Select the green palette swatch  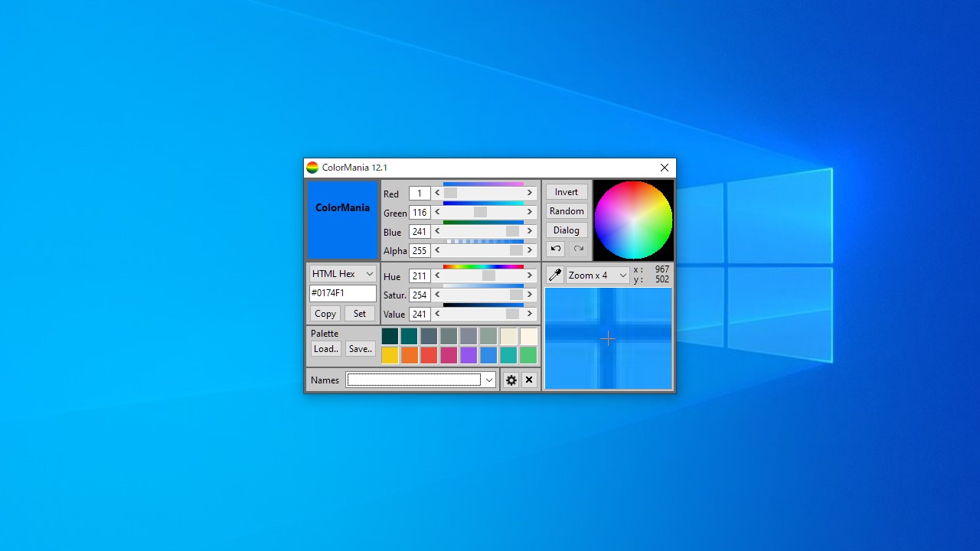[528, 355]
